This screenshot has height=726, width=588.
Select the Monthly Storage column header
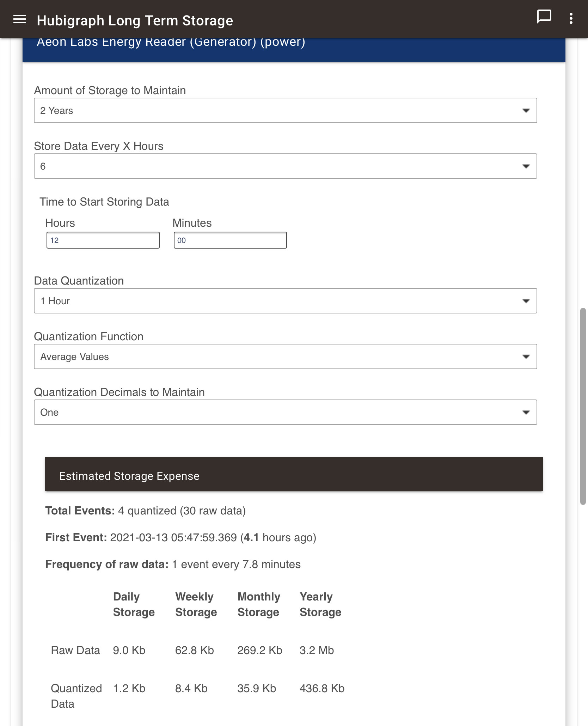258,604
